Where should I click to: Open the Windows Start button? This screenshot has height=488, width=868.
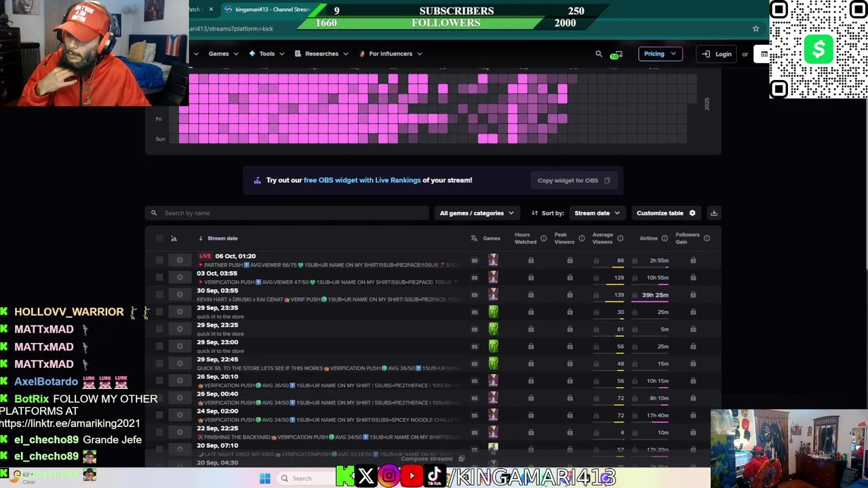[x=265, y=479]
